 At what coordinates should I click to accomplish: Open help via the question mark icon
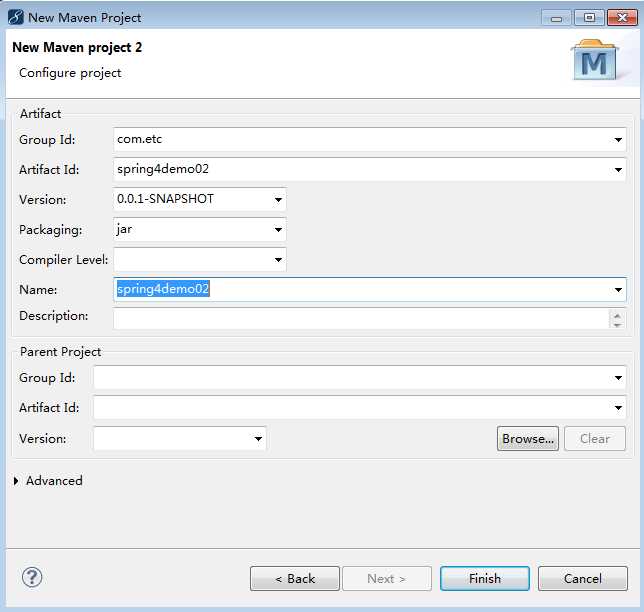click(32, 577)
